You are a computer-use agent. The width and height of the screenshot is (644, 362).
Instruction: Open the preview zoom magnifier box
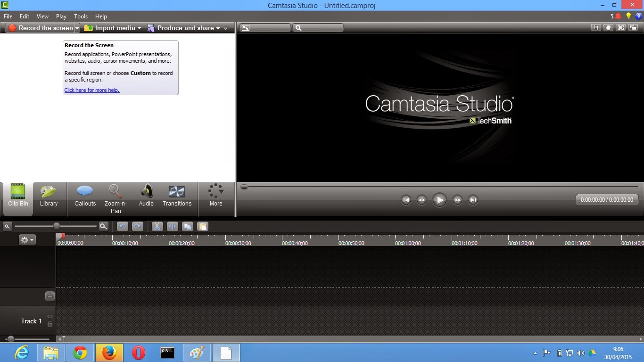(318, 28)
